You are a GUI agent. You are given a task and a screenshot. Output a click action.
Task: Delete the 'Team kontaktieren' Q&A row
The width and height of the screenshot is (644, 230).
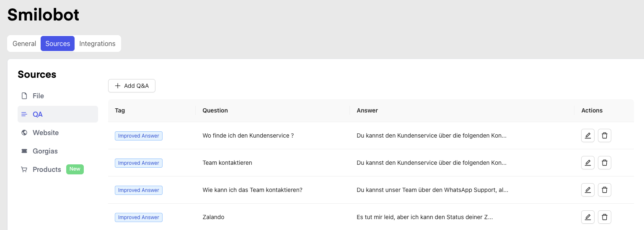pyautogui.click(x=604, y=163)
